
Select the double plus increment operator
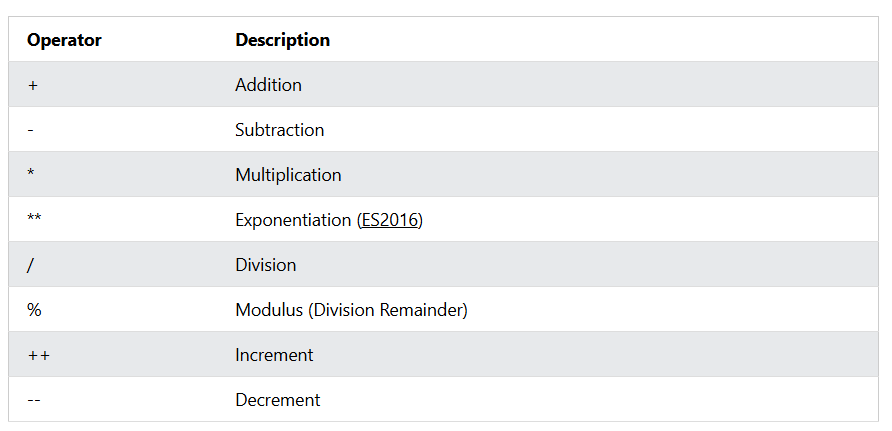tap(39, 355)
